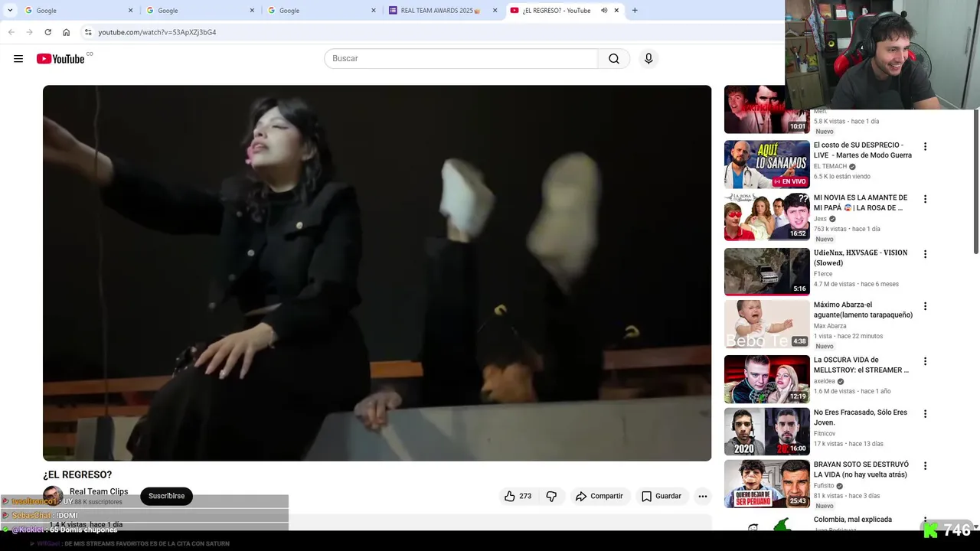Open QUIERO DEJAR DE SER PERUANO thumbnail
This screenshot has height=551, width=980.
coord(766,484)
